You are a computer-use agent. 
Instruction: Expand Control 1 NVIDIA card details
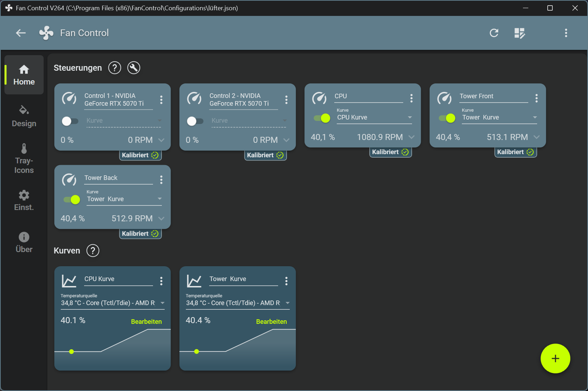(x=161, y=140)
